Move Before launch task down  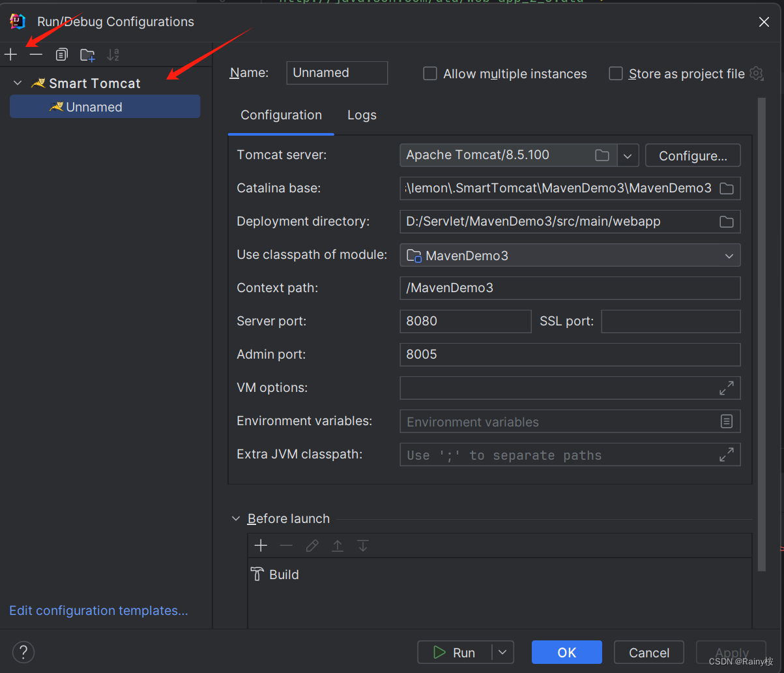click(x=363, y=546)
